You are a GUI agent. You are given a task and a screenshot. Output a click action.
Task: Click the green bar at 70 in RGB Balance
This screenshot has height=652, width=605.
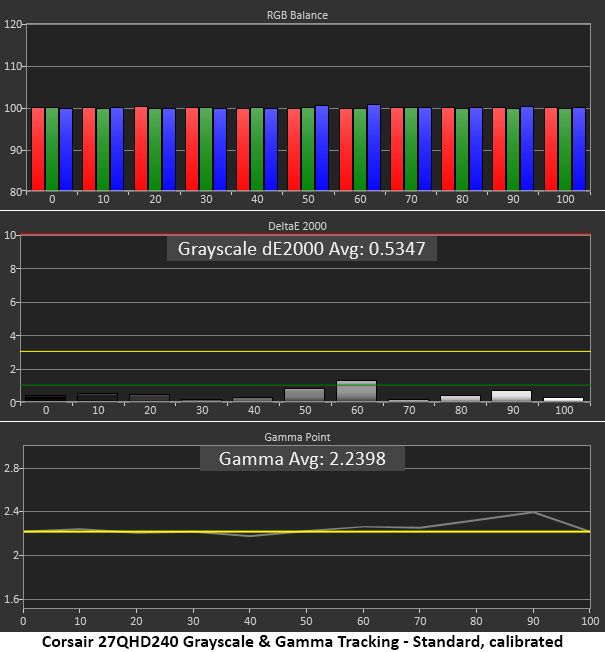(x=411, y=149)
